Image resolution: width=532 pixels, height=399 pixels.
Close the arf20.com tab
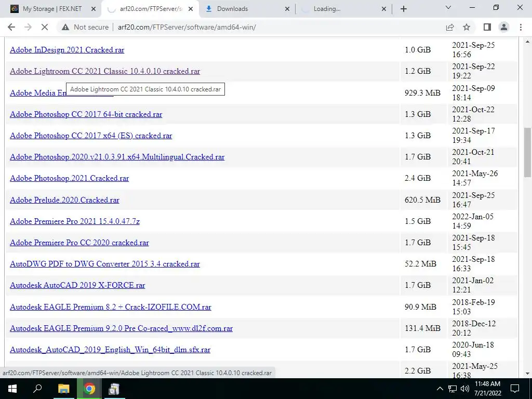(191, 9)
